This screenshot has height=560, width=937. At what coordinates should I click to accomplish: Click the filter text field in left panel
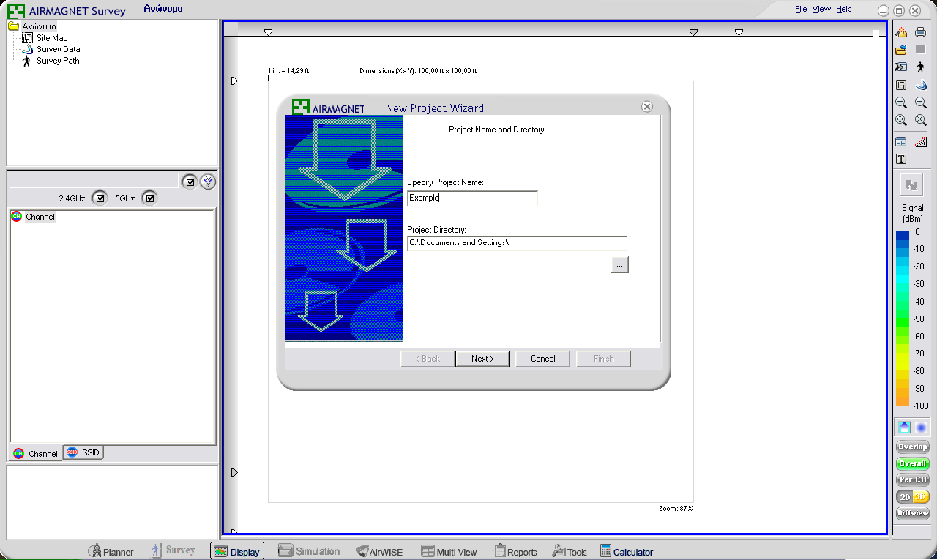coord(94,181)
